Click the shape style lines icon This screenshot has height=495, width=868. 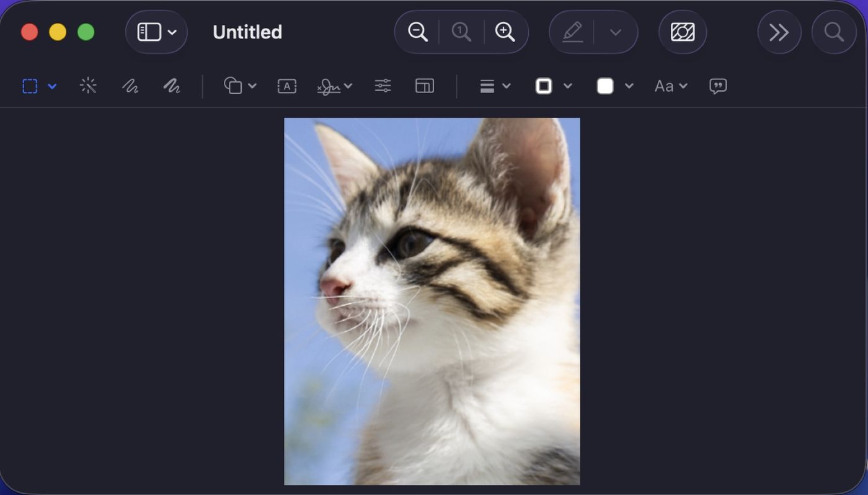coord(487,86)
